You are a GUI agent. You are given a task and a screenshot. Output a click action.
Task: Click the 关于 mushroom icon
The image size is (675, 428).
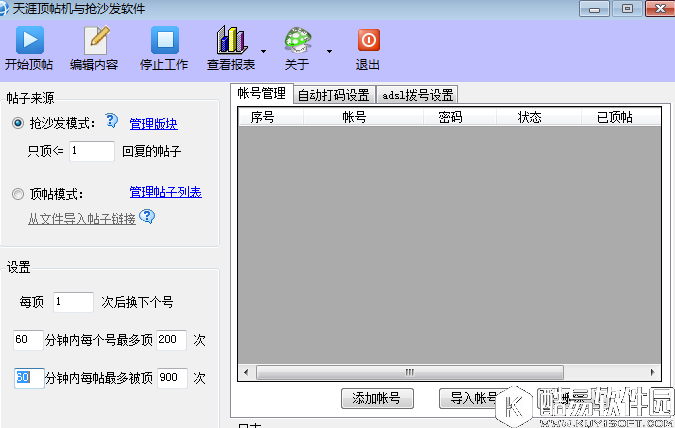(x=297, y=40)
